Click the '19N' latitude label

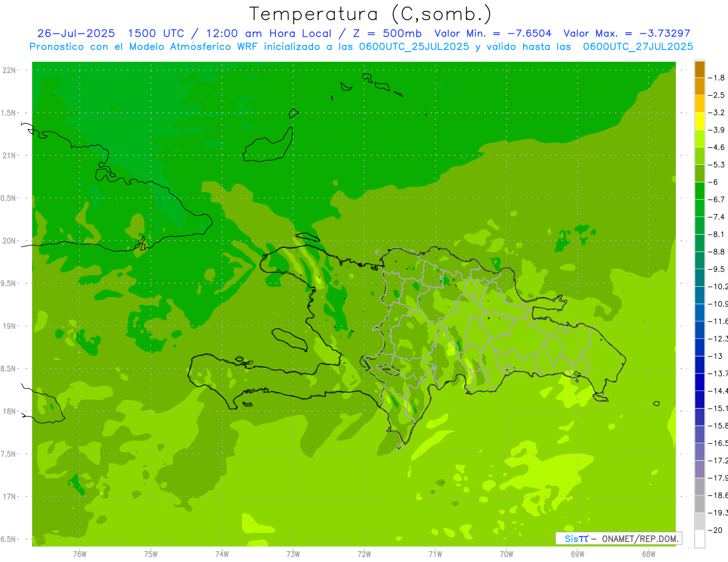click(x=9, y=326)
